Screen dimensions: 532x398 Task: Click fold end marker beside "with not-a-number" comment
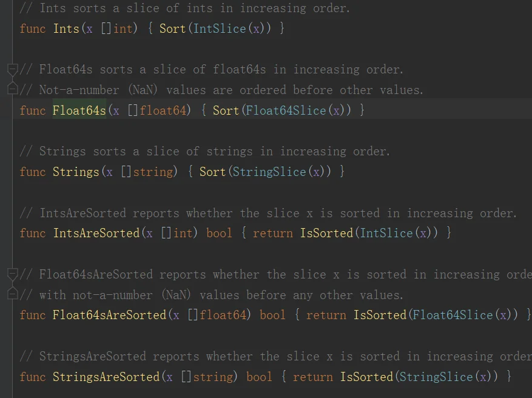[12, 294]
